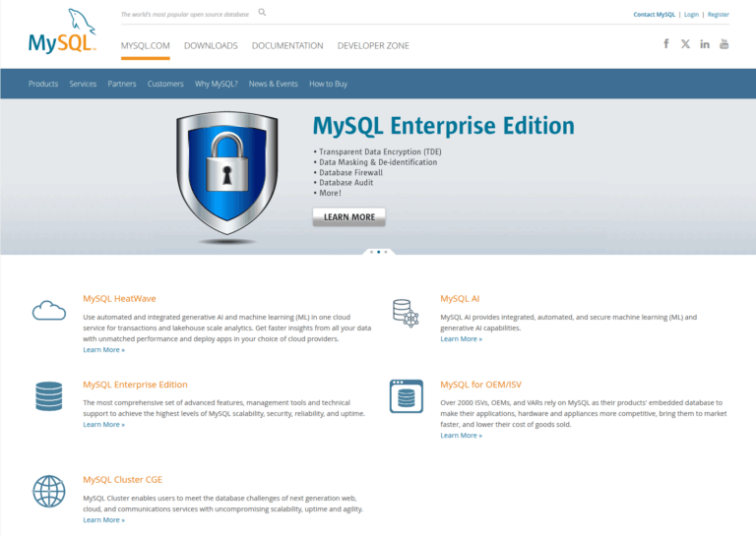The height and width of the screenshot is (537, 756).
Task: Click the search tagline input area
Action: [x=185, y=15]
